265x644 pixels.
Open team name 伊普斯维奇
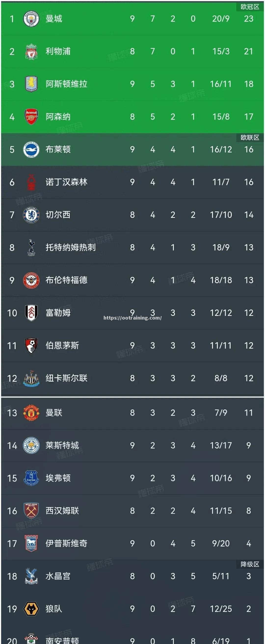point(66,544)
